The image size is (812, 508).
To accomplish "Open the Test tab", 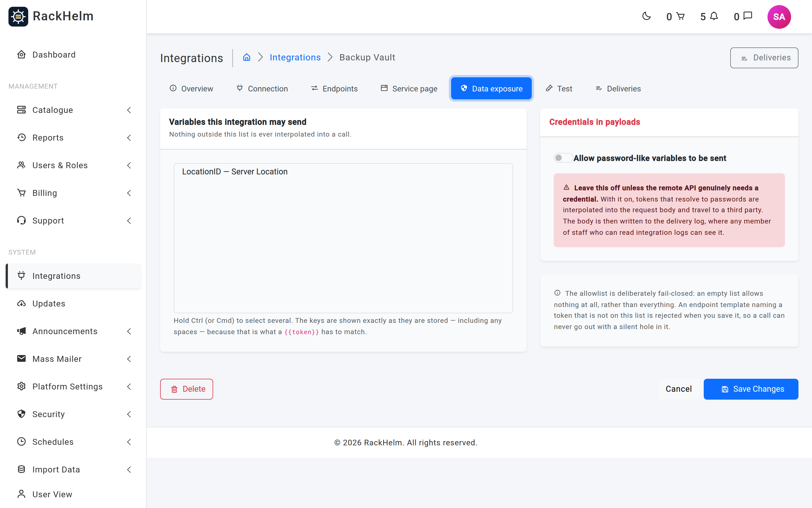I will (x=559, y=89).
